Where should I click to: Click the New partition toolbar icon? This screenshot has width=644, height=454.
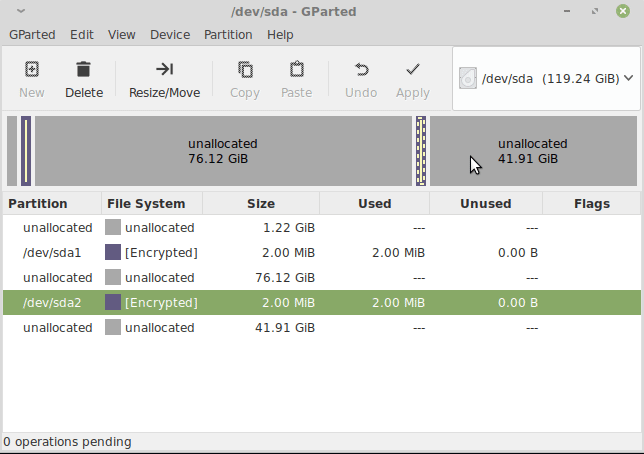click(x=32, y=69)
